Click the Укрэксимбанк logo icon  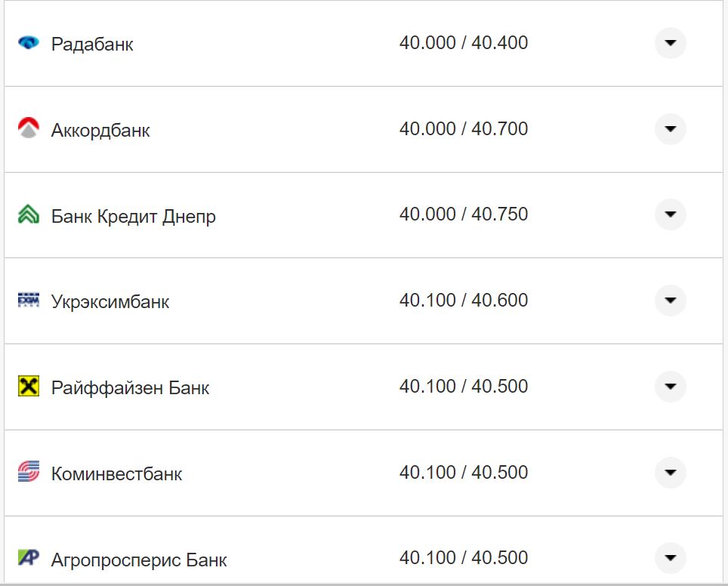click(x=29, y=300)
